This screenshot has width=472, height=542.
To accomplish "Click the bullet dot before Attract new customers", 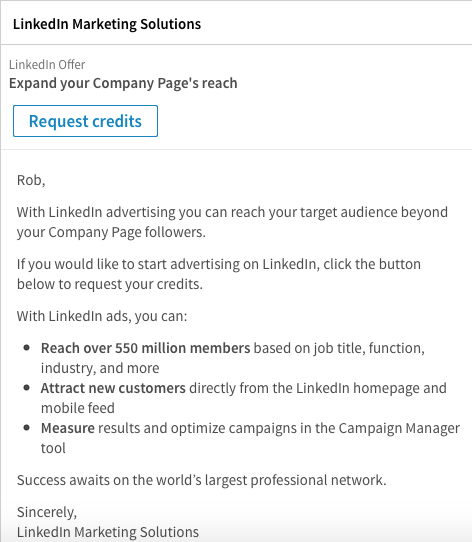I will pyautogui.click(x=27, y=388).
